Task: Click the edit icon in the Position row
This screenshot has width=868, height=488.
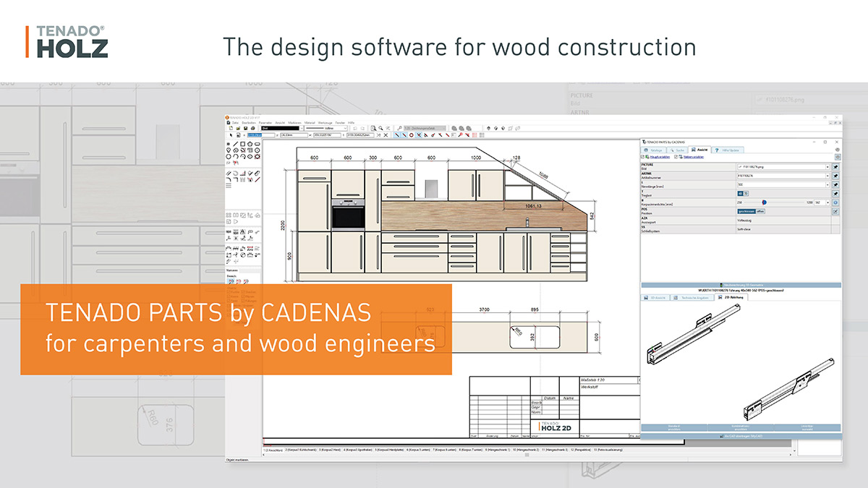Action: (x=835, y=211)
